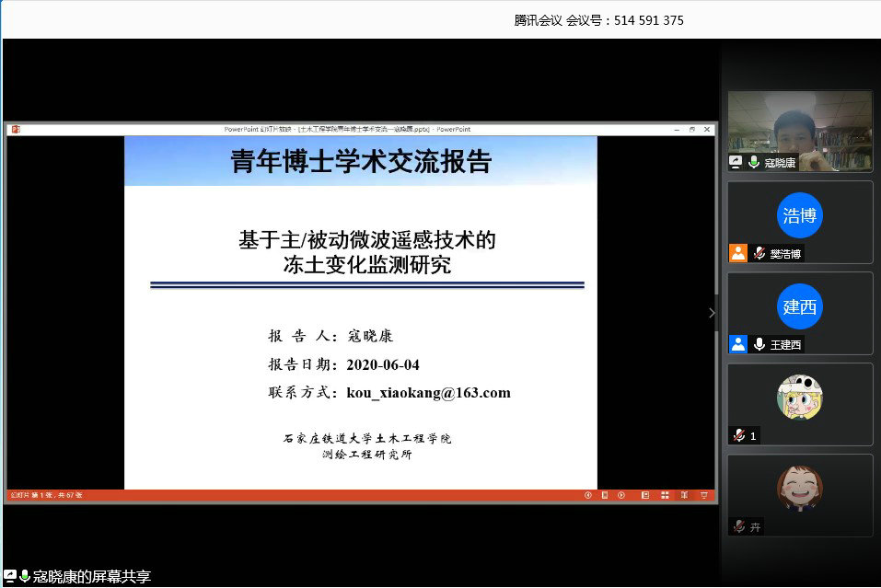Collapse the participant video panel with the arrow
This screenshot has height=588, width=881.
[x=712, y=313]
